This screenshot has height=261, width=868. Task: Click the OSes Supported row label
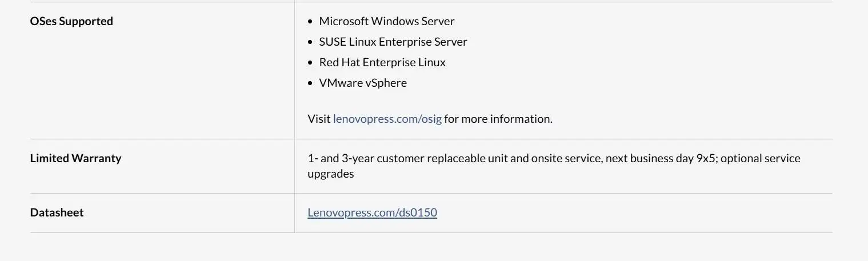pos(71,21)
